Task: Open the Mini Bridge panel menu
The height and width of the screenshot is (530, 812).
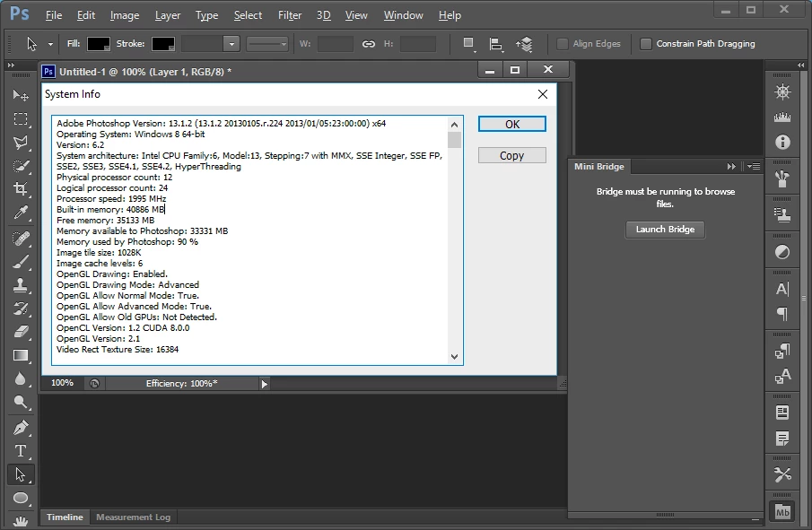Action: tap(754, 166)
